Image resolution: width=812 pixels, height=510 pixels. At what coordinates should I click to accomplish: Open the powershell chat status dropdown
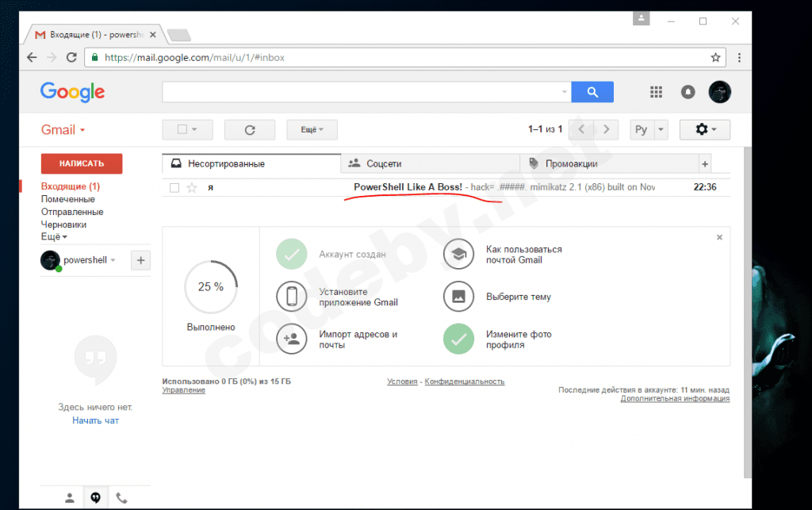[113, 260]
